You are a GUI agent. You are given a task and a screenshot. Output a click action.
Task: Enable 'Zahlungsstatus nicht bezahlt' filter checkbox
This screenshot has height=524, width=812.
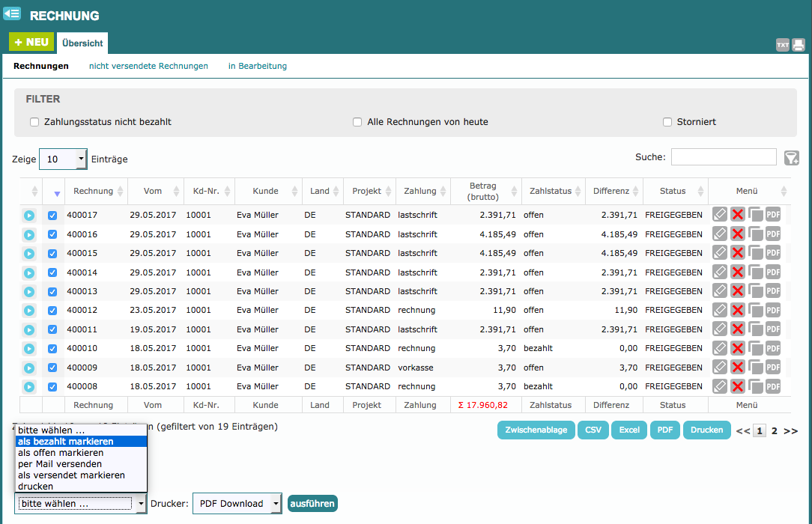(x=34, y=122)
